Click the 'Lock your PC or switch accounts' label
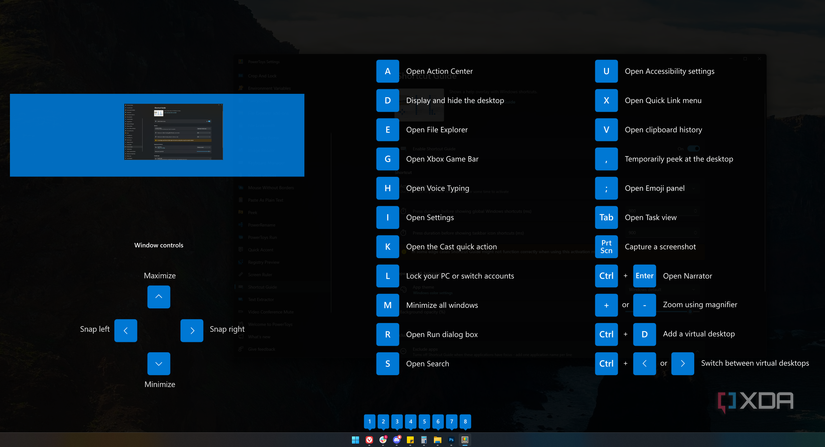Image resolution: width=825 pixels, height=447 pixels. point(460,276)
